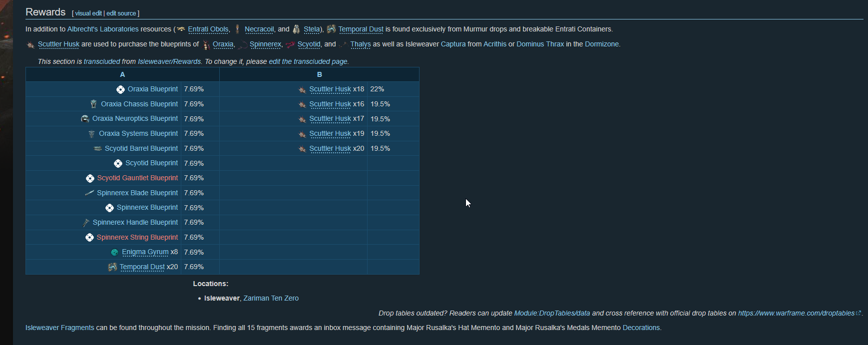The width and height of the screenshot is (868, 345).
Task: Click the 22% drop chance cell
Action: pyautogui.click(x=393, y=89)
